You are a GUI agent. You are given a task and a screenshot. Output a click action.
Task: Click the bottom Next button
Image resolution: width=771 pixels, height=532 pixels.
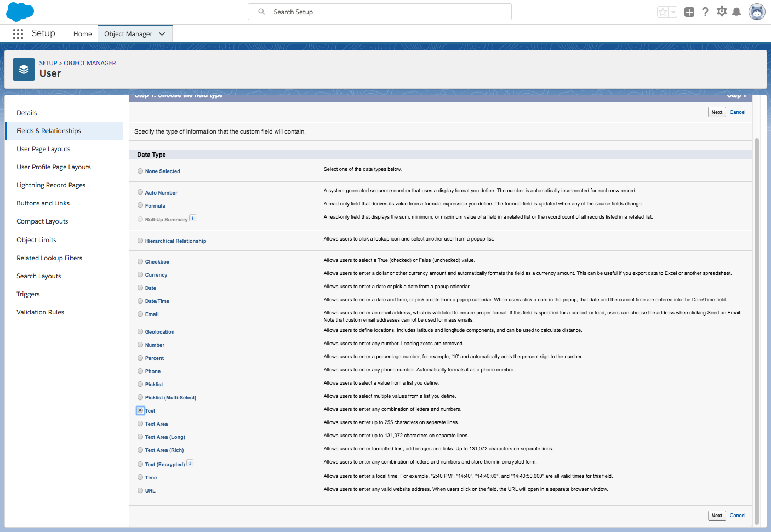coord(717,516)
